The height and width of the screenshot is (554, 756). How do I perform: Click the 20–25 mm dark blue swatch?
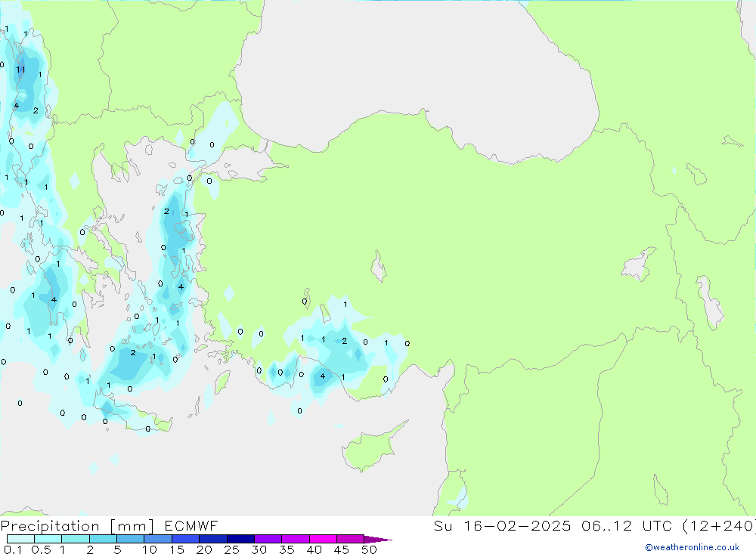click(x=213, y=539)
